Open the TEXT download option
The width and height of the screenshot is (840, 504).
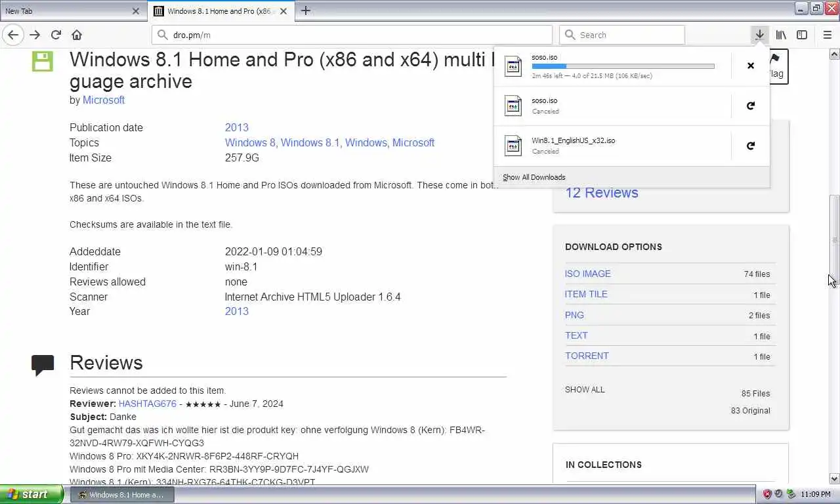point(576,335)
